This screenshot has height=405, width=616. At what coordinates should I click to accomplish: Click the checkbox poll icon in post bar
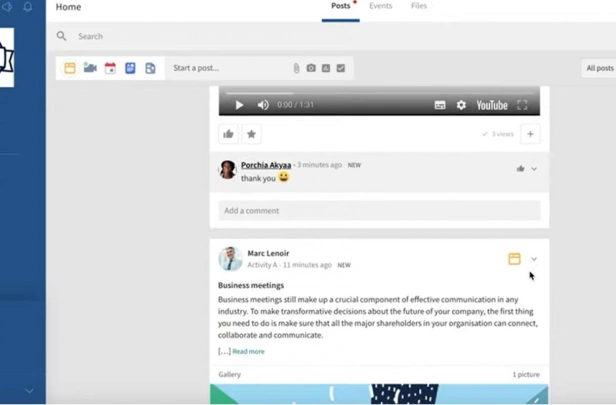tap(341, 68)
